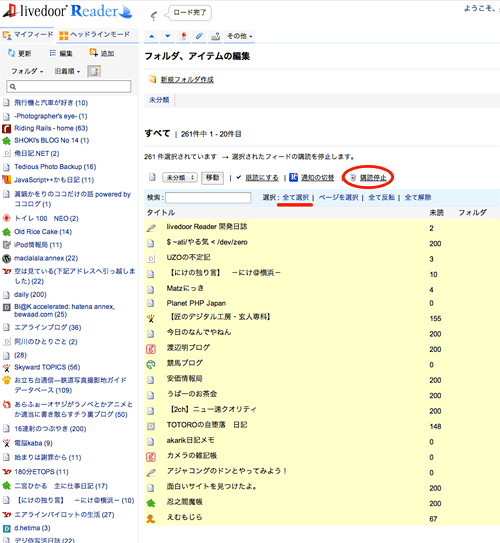This screenshot has width=500, height=543.
Task: Open the 旧着順 sort dropdown
Action: click(67, 71)
